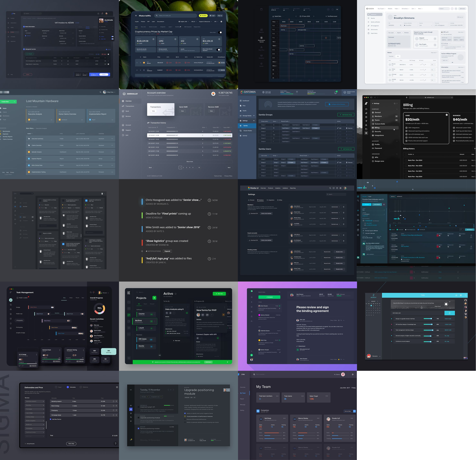Star the Bitcoin row in MaterialMe table
This screenshot has width=476, height=460.
pyautogui.click(x=137, y=63)
